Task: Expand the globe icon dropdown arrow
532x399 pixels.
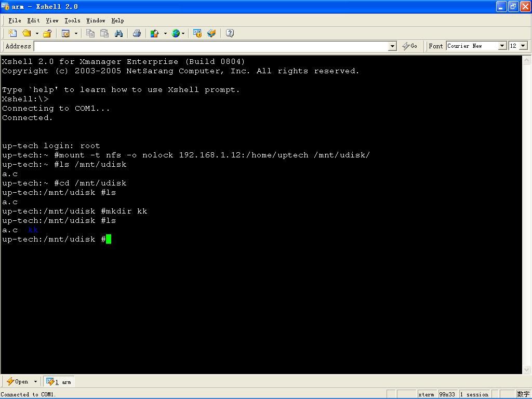Action: [183, 33]
